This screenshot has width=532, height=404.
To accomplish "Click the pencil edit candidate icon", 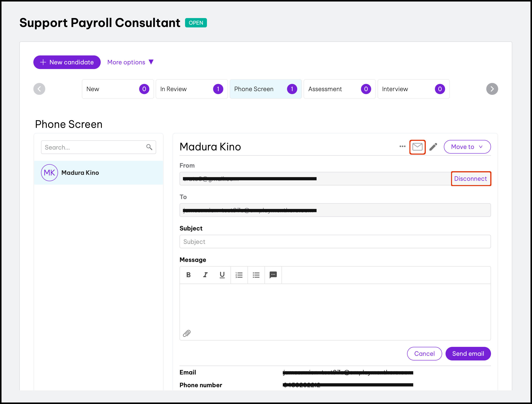I will click(x=433, y=147).
